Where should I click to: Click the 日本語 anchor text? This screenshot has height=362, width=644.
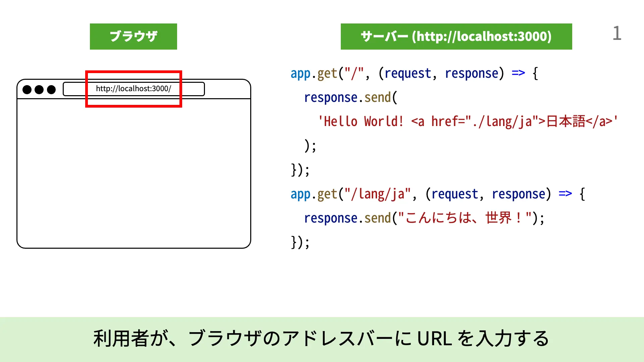pyautogui.click(x=566, y=121)
